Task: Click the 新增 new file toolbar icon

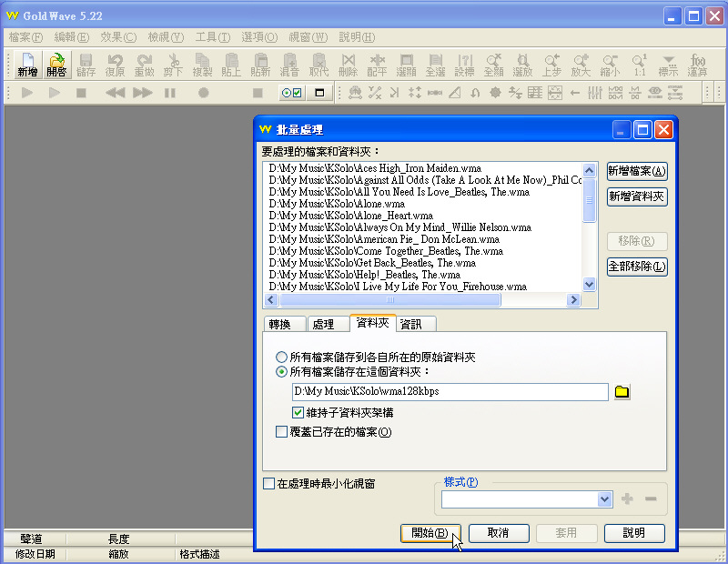Action: click(27, 64)
